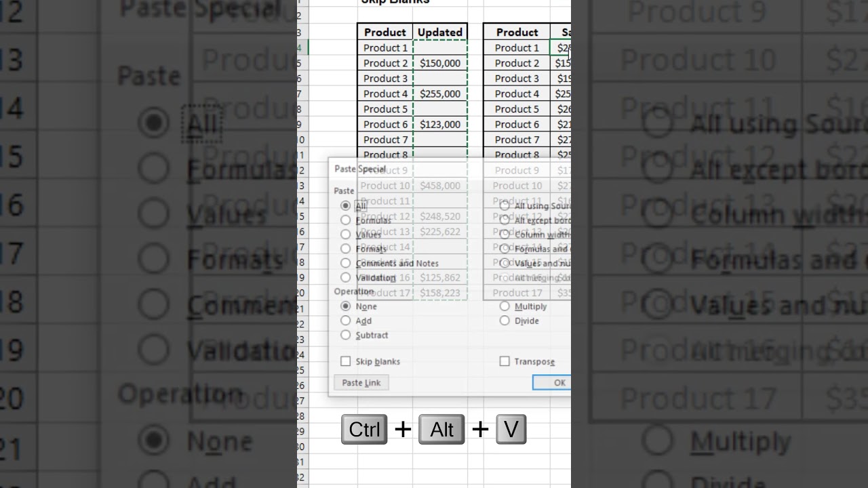Choose the Add operation
Viewport: 868px width, 488px height.
pyautogui.click(x=346, y=321)
